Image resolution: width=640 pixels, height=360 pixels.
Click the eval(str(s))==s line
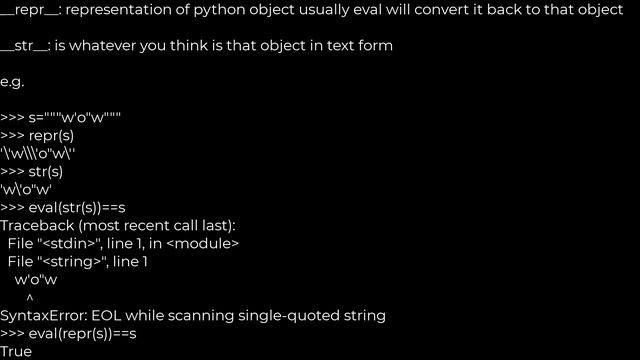63,208
